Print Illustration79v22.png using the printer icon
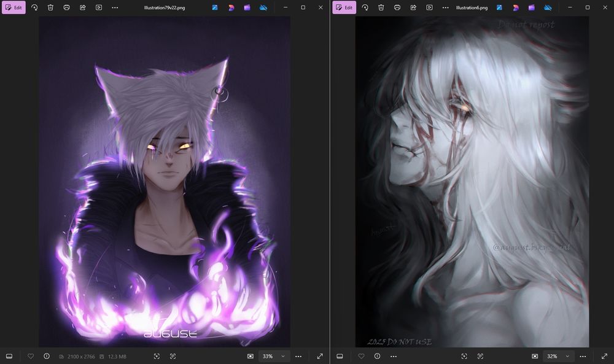 pos(66,7)
